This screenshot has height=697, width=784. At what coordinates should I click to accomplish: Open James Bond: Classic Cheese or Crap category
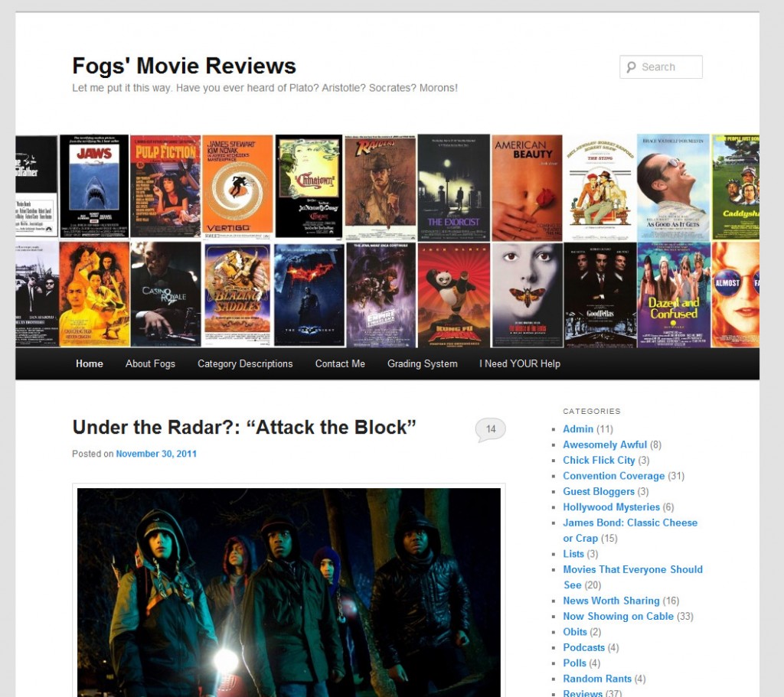coord(630,530)
